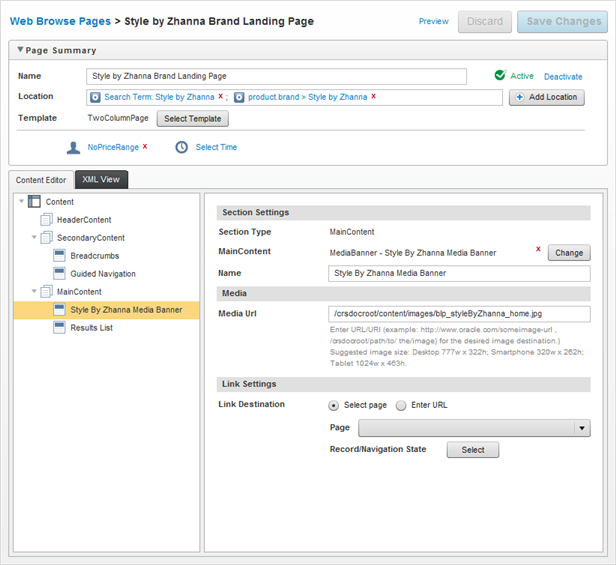Collapse the SecondaryContent tree node
This screenshot has height=565, width=616.
[34, 237]
